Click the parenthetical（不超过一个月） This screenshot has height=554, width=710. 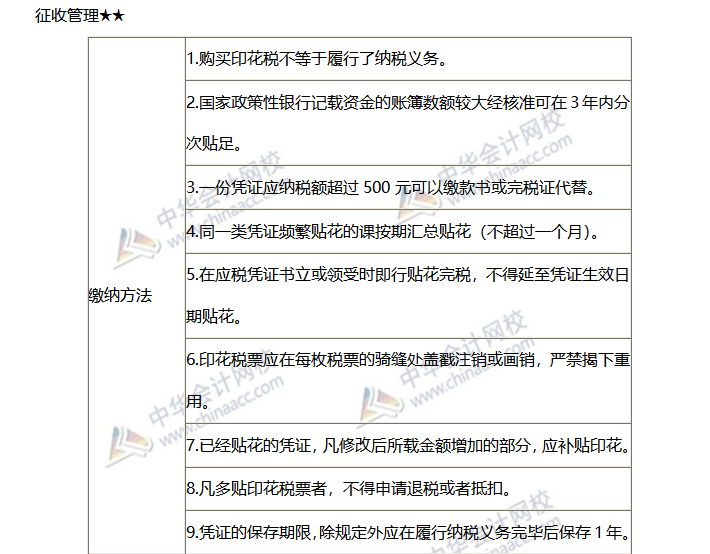click(x=535, y=232)
